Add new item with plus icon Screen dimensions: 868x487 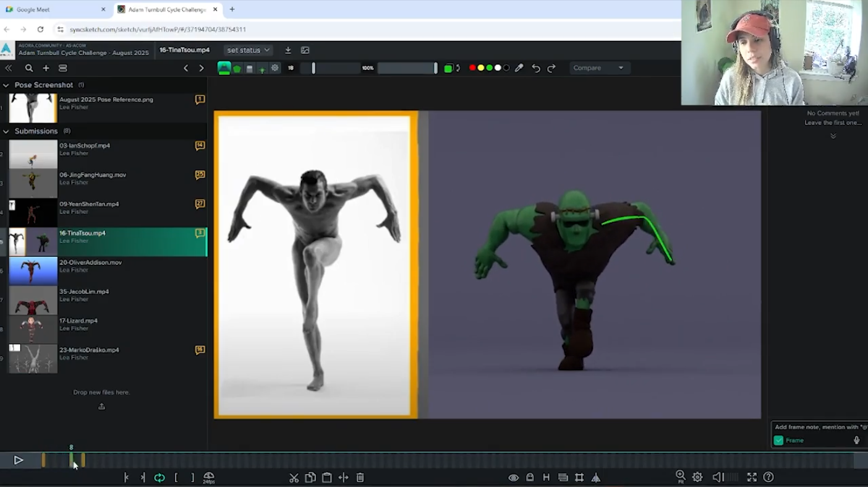(x=46, y=68)
